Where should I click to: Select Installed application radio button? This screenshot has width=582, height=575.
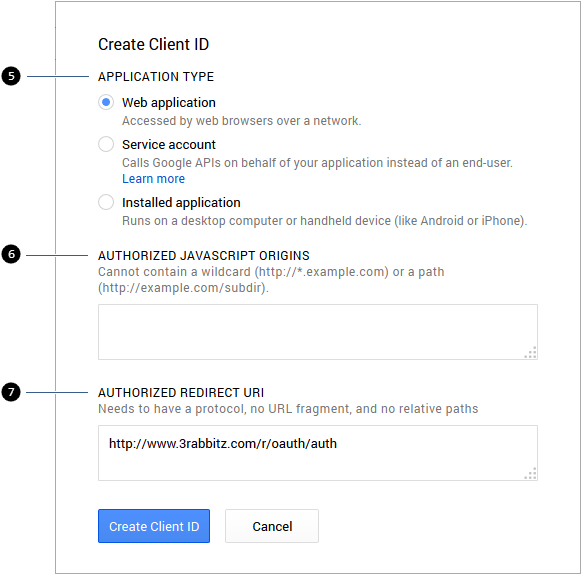[106, 202]
